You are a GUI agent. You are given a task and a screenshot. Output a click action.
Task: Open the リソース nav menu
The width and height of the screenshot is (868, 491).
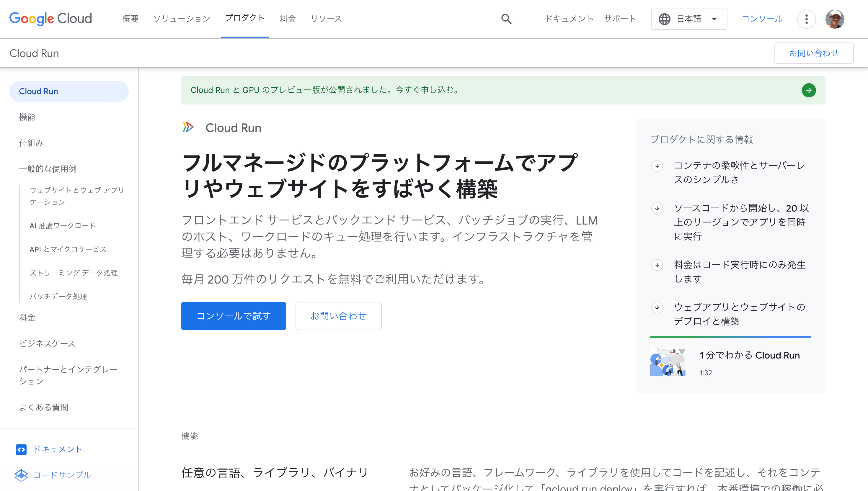click(x=326, y=19)
